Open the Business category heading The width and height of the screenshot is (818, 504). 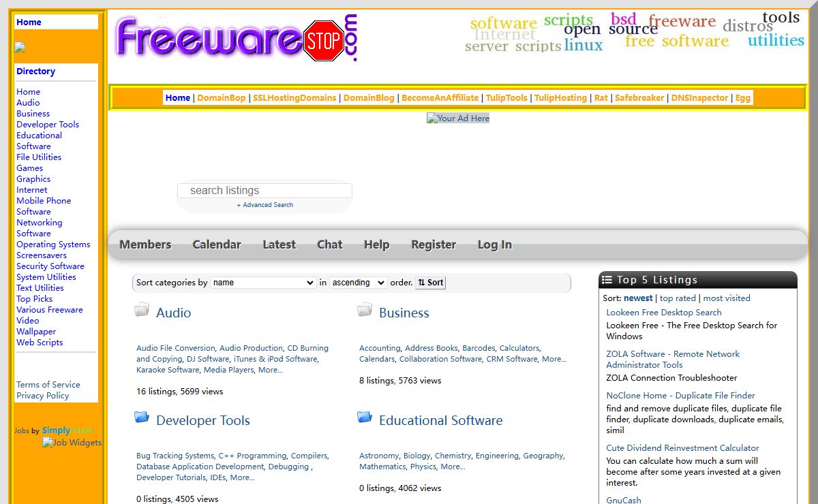(404, 313)
